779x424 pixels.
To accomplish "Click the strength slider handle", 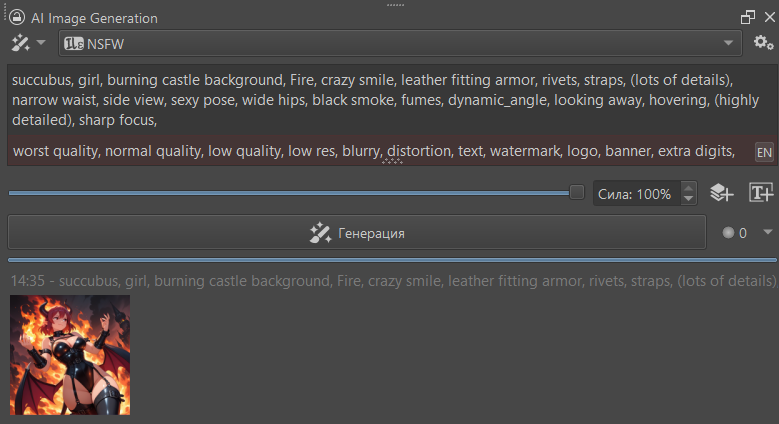I will pyautogui.click(x=577, y=192).
